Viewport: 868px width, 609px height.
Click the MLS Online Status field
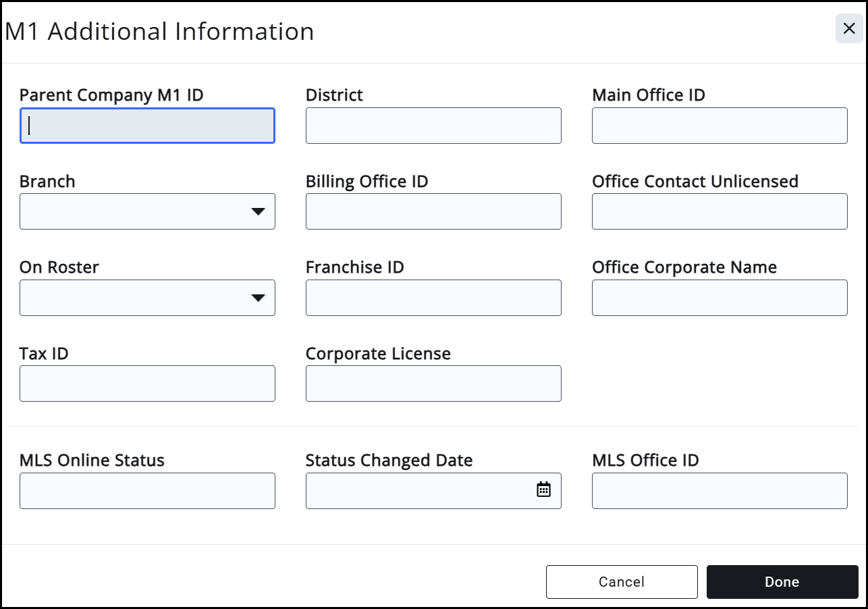click(147, 491)
